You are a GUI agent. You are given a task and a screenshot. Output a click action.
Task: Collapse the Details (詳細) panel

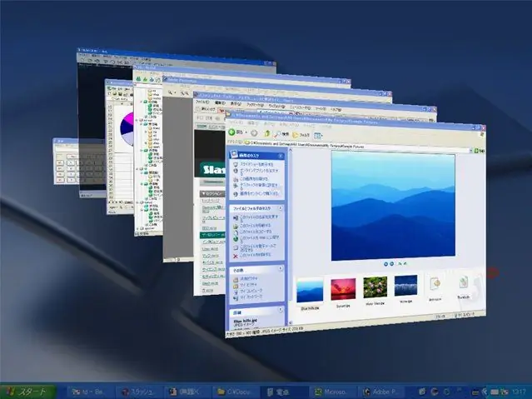point(281,310)
